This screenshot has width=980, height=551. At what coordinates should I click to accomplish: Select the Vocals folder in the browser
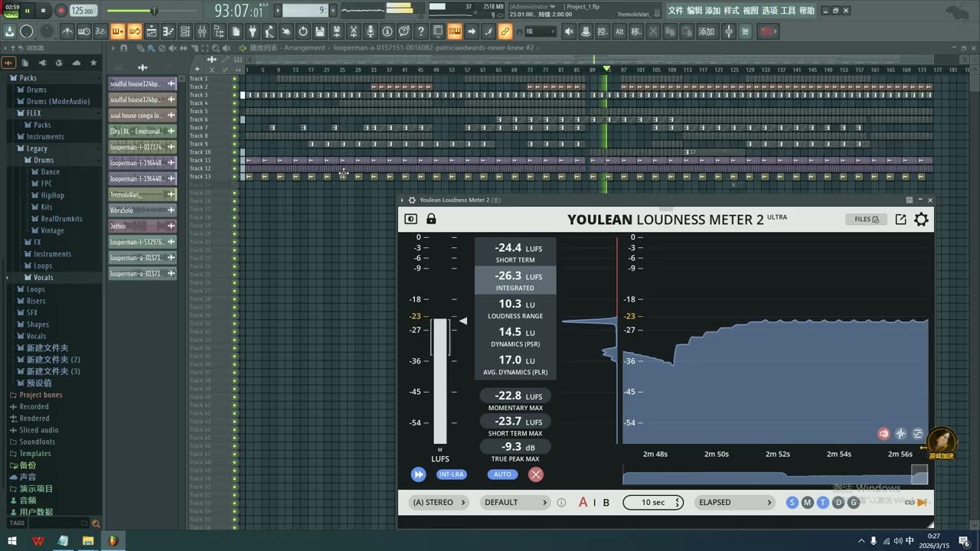[43, 278]
